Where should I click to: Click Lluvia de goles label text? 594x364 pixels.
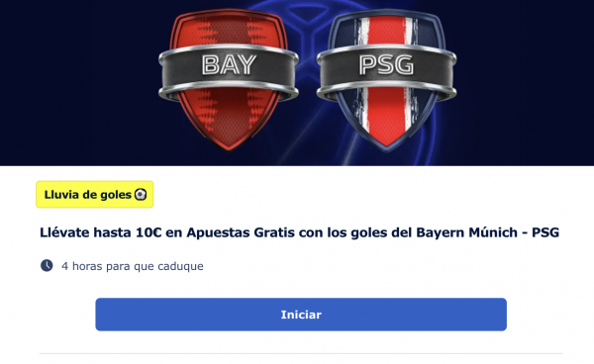87,195
